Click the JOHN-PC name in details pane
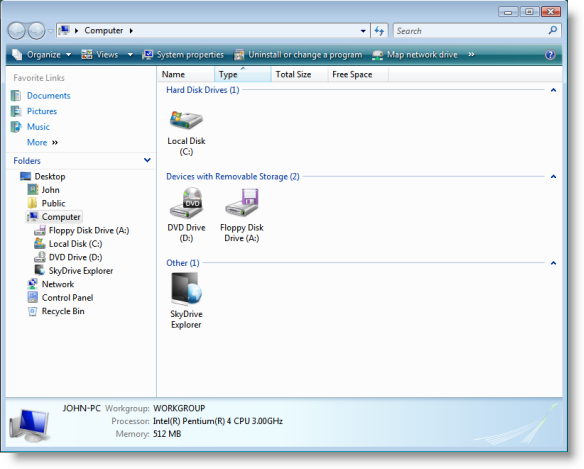 81,408
